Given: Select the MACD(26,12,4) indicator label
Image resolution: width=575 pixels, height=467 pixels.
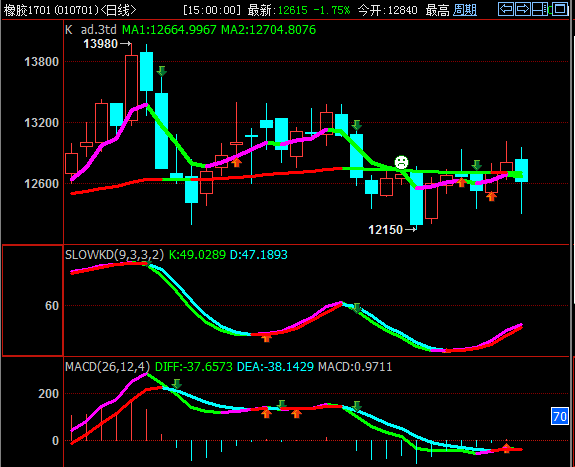Looking at the screenshot, I should [x=107, y=366].
